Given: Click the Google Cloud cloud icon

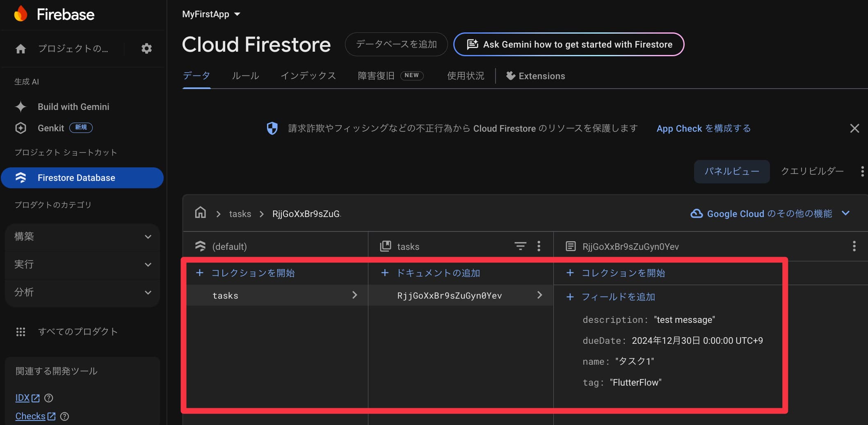Looking at the screenshot, I should (x=697, y=213).
